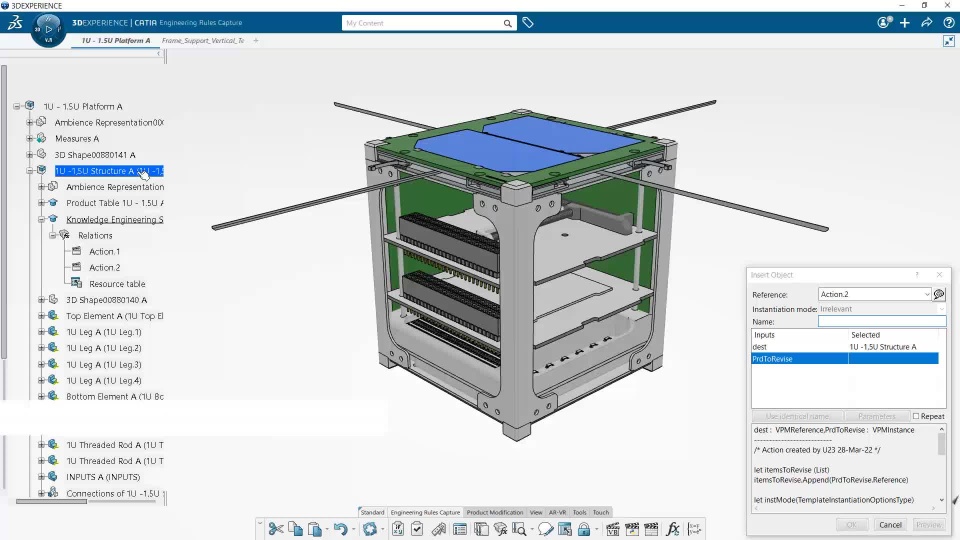The image size is (960, 540).
Task: Click the list form icon in toolbar
Action: click(460, 529)
